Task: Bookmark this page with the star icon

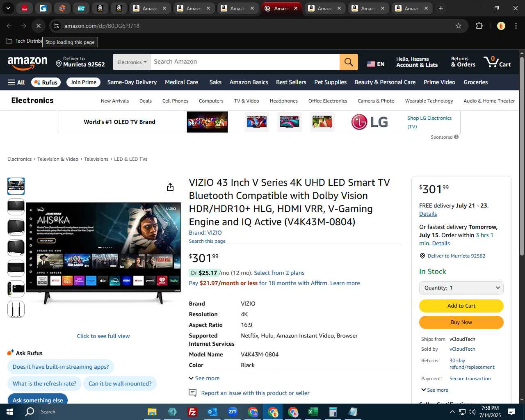Action: [459, 26]
